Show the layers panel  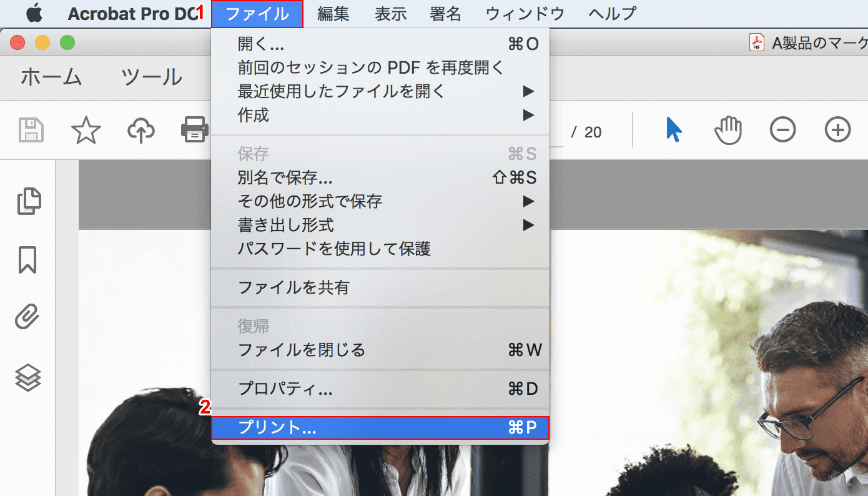point(28,377)
